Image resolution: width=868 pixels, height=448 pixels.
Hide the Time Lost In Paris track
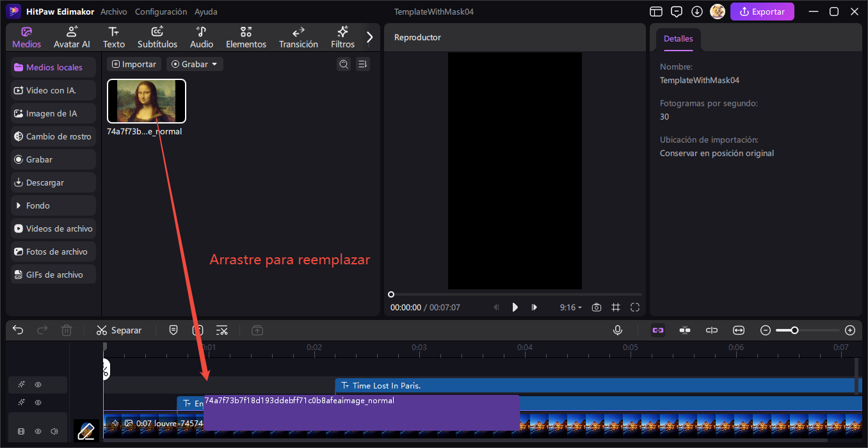(38, 385)
